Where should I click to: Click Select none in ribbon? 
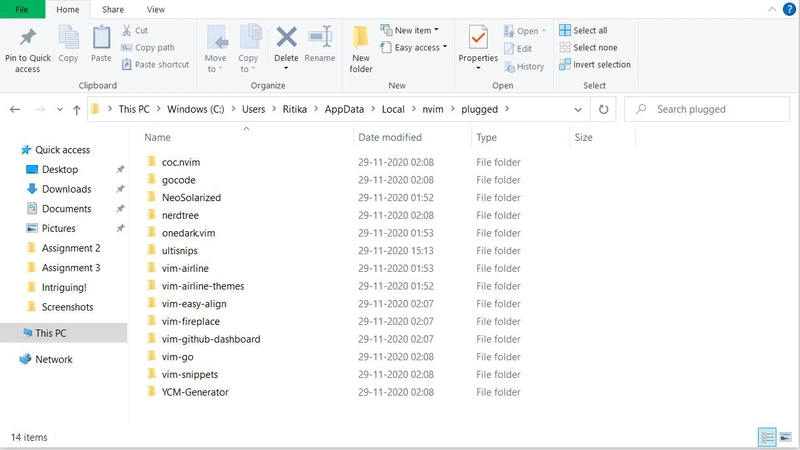tap(588, 47)
